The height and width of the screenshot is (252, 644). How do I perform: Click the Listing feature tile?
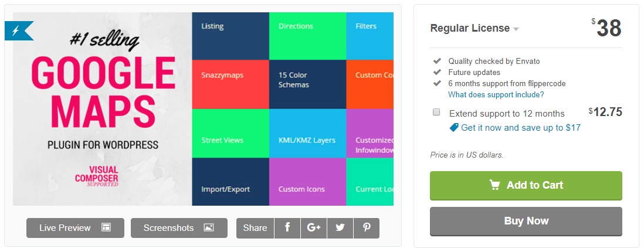231,36
